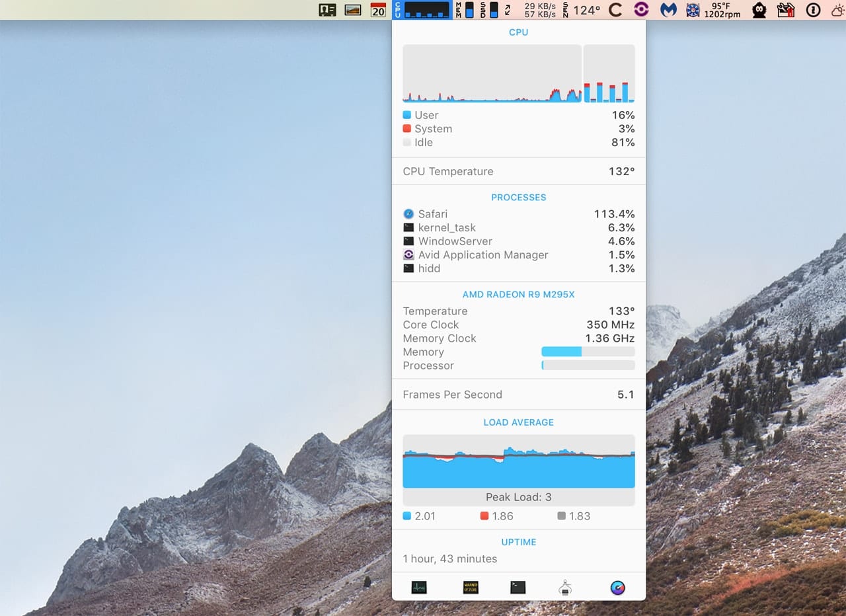Screen dimensions: 846x616
Task: Open the MEM memory meter menu
Action: [465, 10]
